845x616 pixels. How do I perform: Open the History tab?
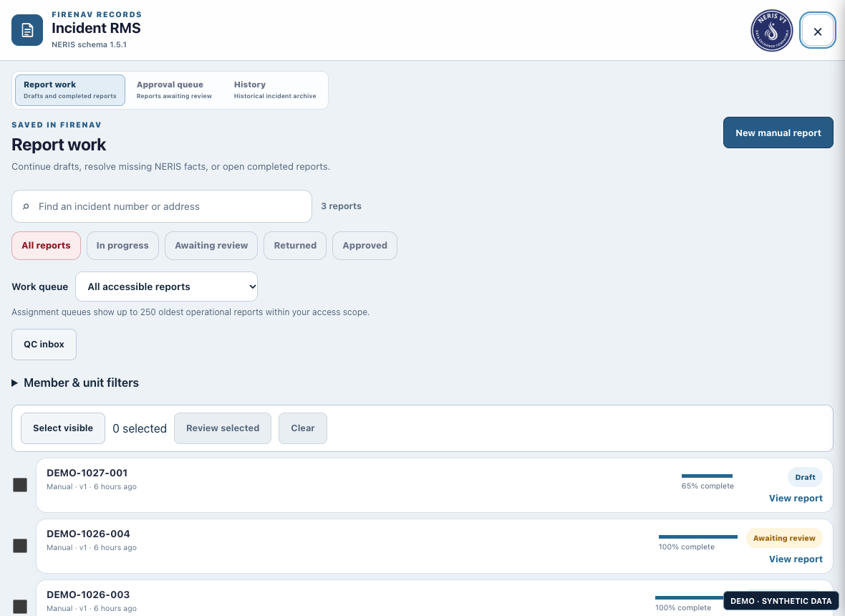coord(275,90)
